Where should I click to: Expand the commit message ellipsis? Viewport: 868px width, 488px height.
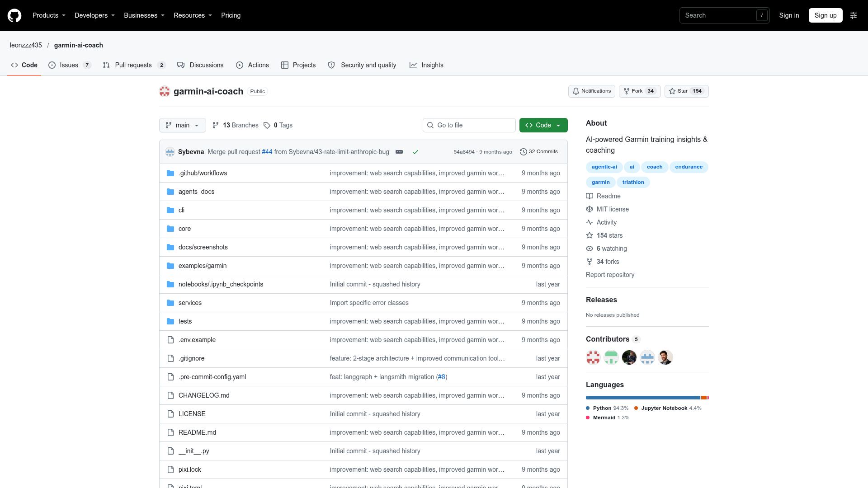tap(399, 152)
